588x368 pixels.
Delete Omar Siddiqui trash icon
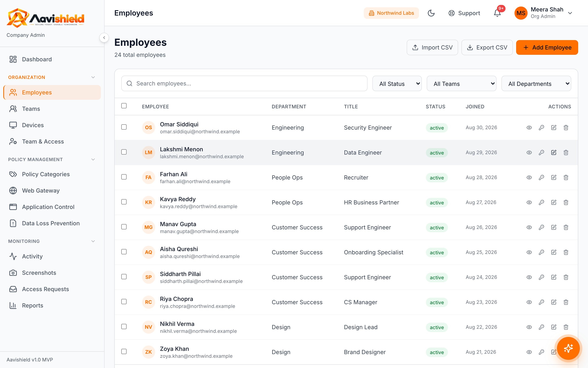point(566,128)
